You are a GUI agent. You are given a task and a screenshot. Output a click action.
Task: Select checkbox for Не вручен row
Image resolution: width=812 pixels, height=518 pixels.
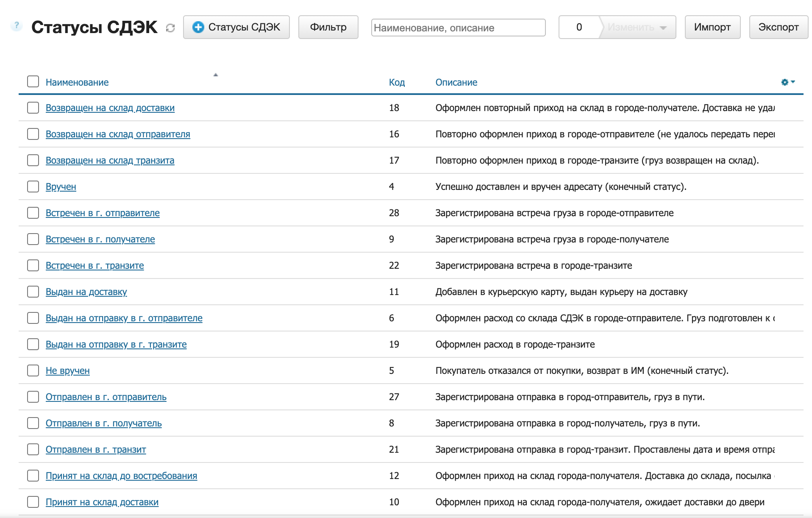click(x=33, y=370)
